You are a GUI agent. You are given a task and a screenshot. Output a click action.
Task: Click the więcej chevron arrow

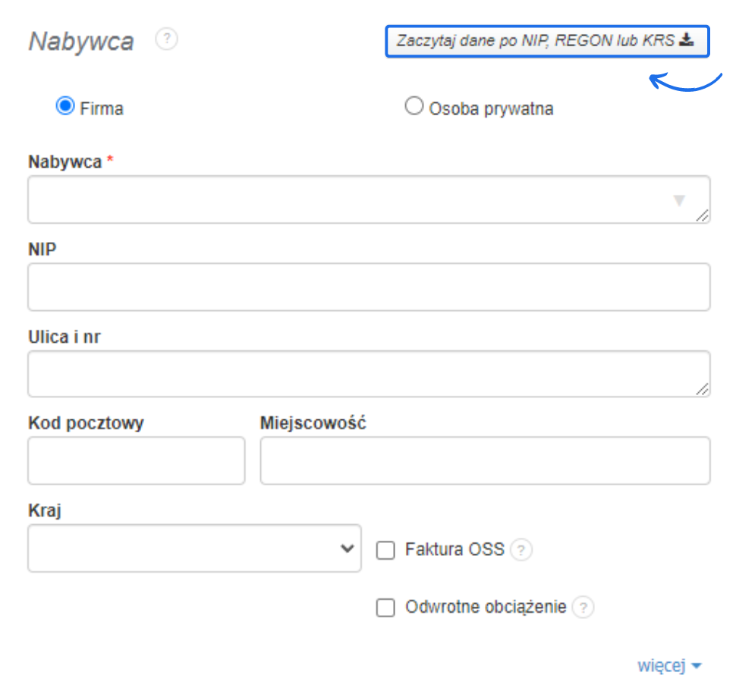click(x=697, y=665)
